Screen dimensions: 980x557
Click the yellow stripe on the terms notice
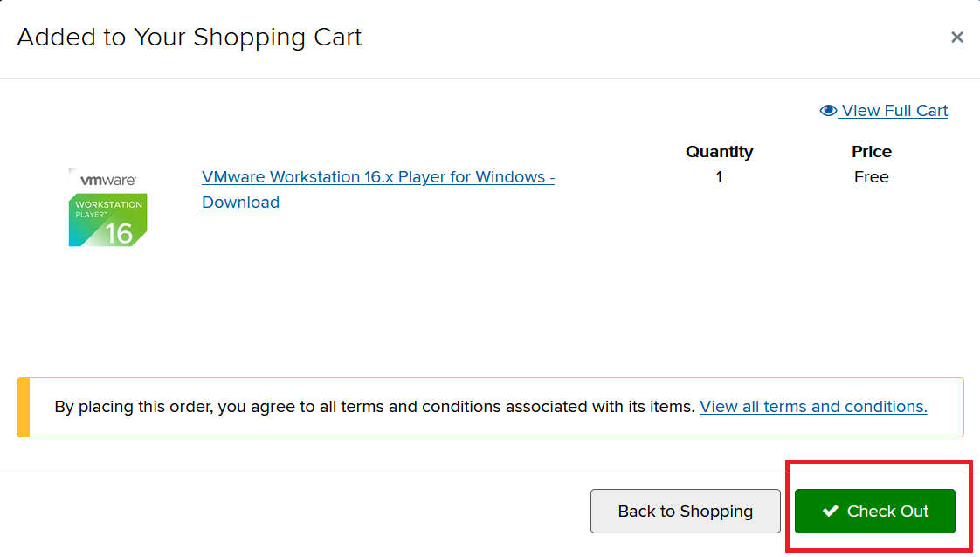23,407
